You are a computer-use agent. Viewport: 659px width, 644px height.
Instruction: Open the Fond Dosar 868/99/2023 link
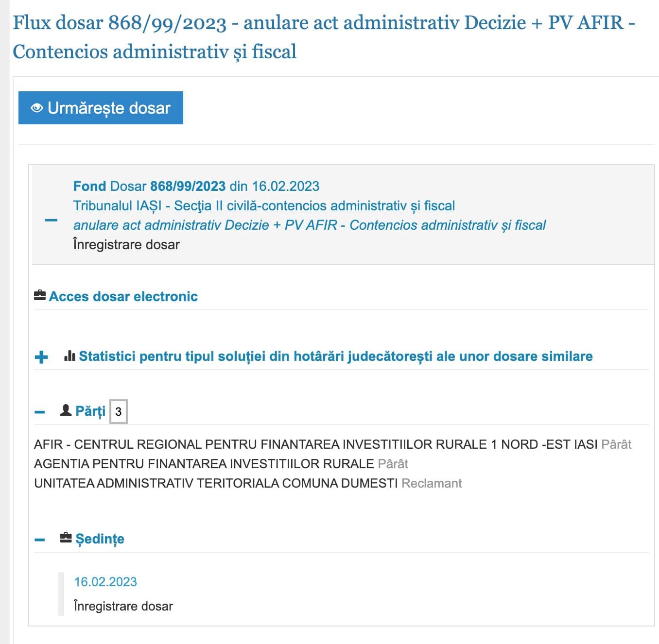tap(196, 186)
